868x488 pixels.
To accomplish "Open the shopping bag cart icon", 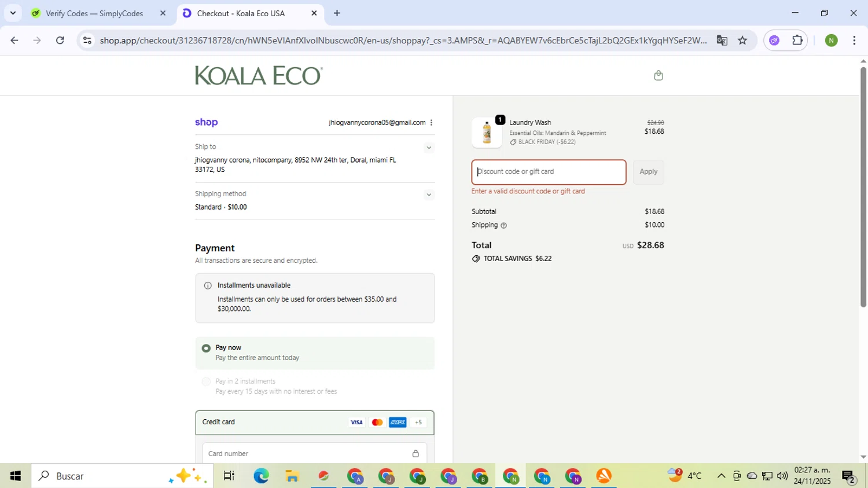I will coord(658,75).
